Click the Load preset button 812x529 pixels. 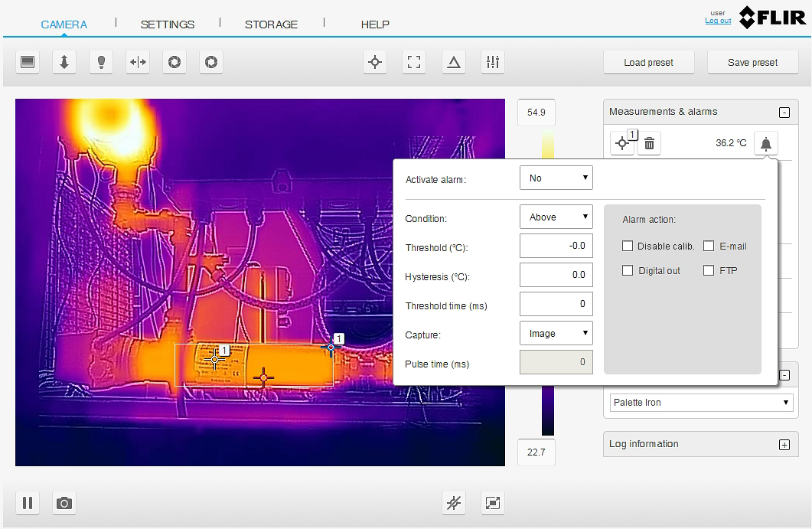(x=649, y=63)
